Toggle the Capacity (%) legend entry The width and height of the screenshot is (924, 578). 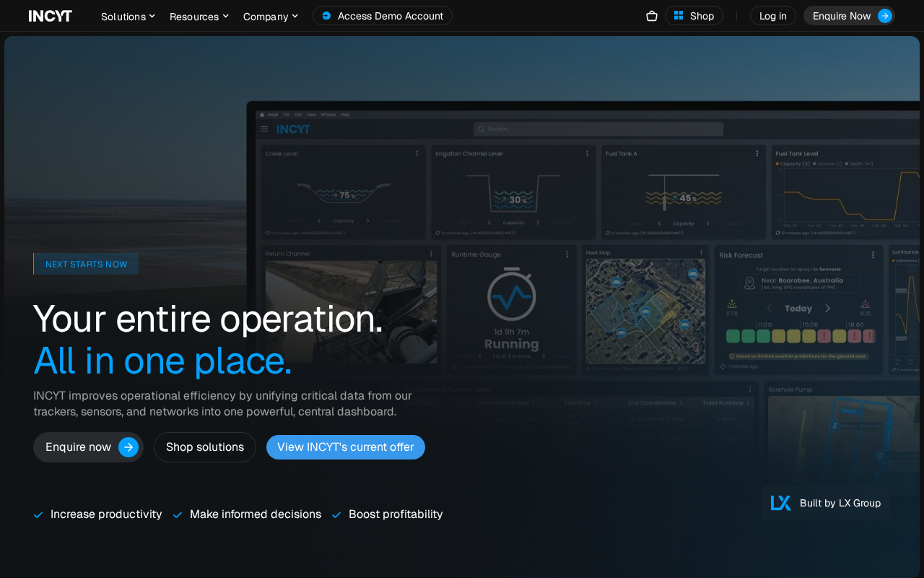pyautogui.click(x=793, y=164)
